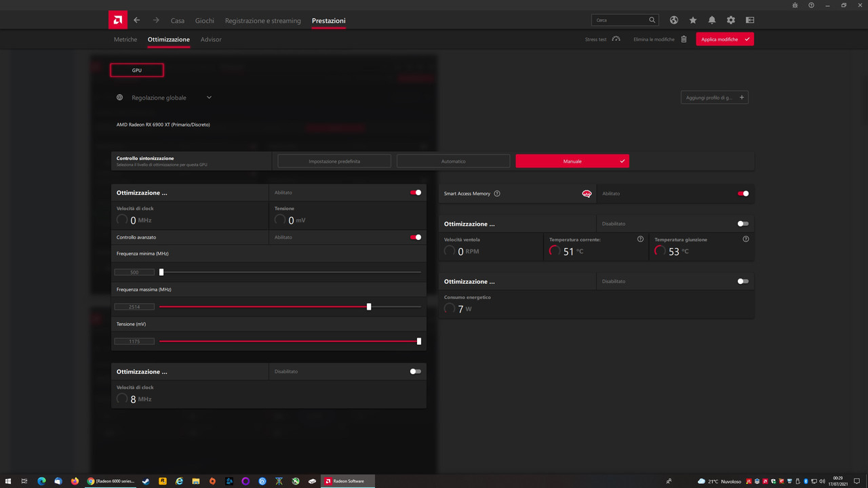Click the Frequenza minima 500 value field
The image size is (868, 488).
(x=134, y=272)
